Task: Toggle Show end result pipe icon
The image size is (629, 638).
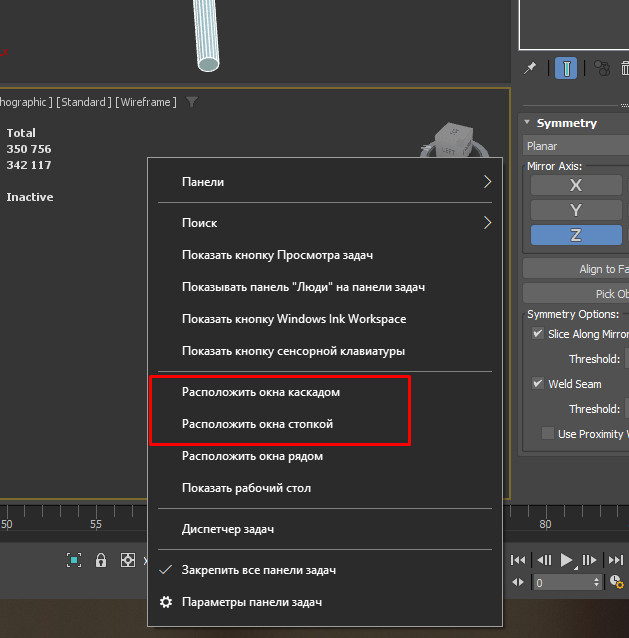Action: pos(566,68)
